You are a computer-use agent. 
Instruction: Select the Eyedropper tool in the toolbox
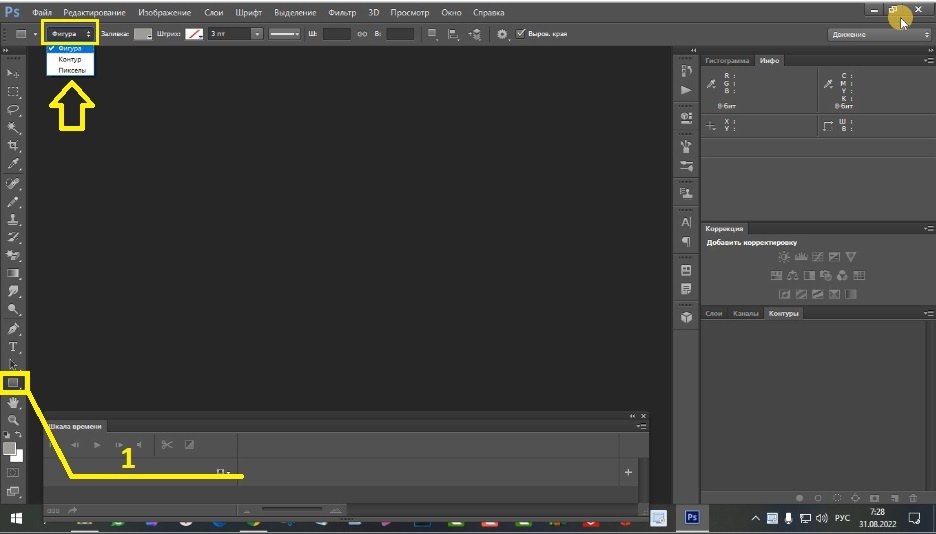click(x=13, y=163)
